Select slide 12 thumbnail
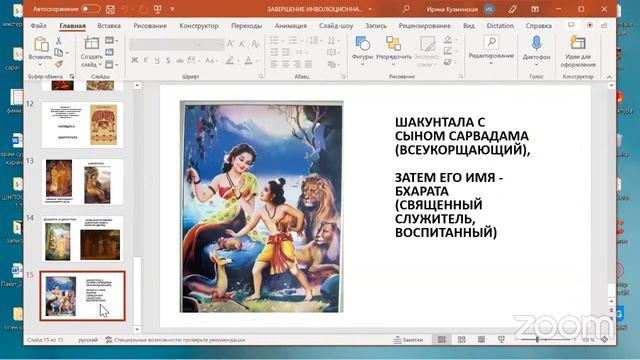This screenshot has width=640, height=360. [82, 124]
